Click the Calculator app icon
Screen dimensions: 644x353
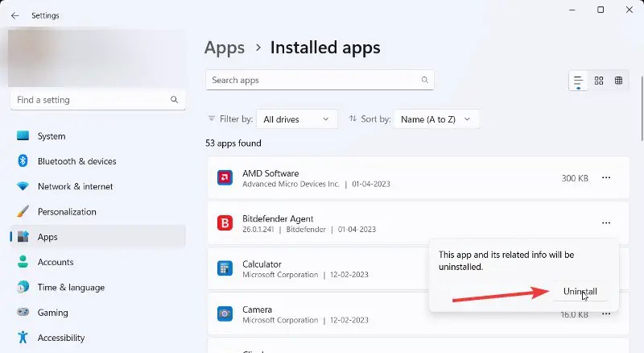pos(225,268)
